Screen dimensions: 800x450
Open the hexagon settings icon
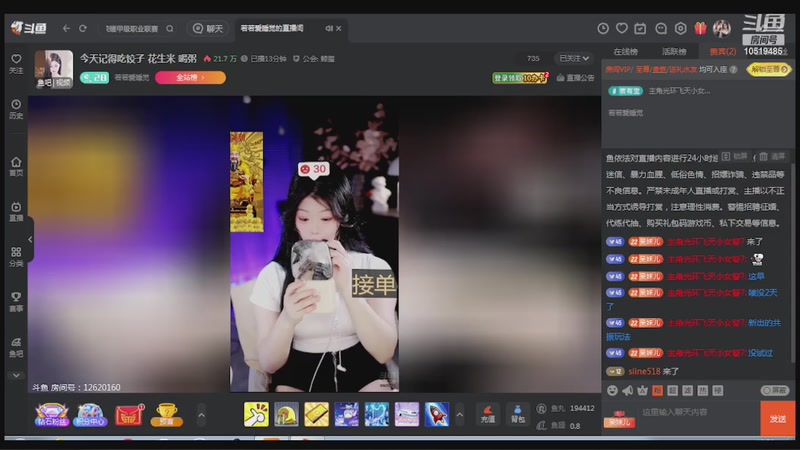(x=680, y=29)
